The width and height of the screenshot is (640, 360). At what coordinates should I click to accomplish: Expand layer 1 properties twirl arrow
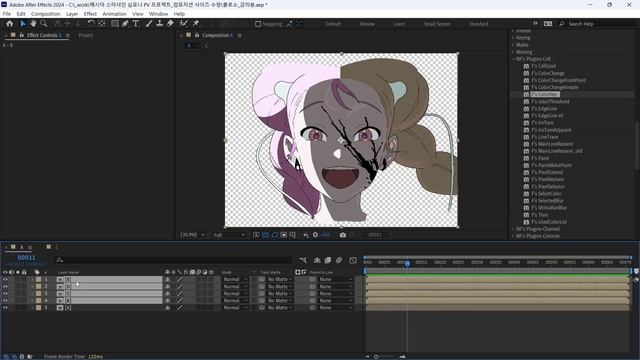tap(32, 280)
